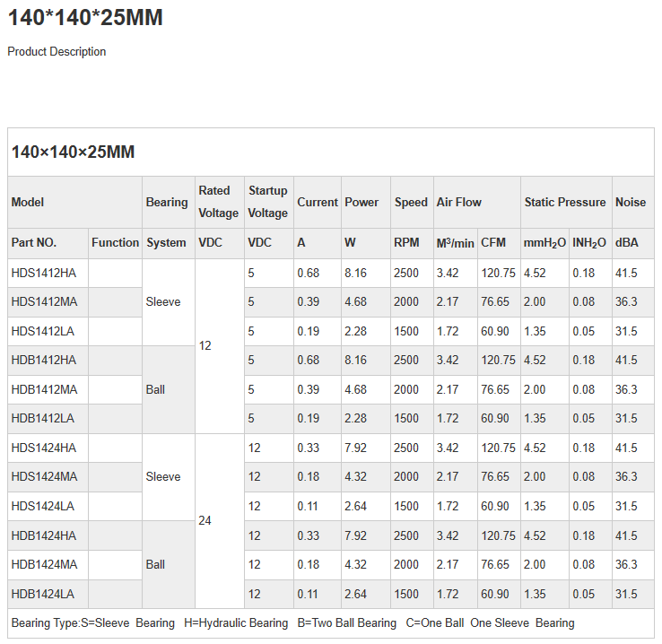Click the Startup Voltage column header
The height and width of the screenshot is (644, 662).
268,202
